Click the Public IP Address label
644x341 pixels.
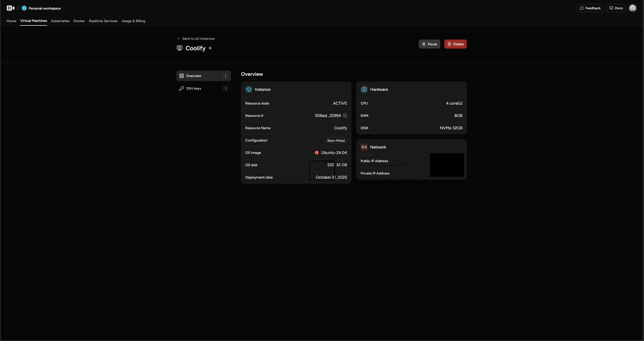click(374, 161)
